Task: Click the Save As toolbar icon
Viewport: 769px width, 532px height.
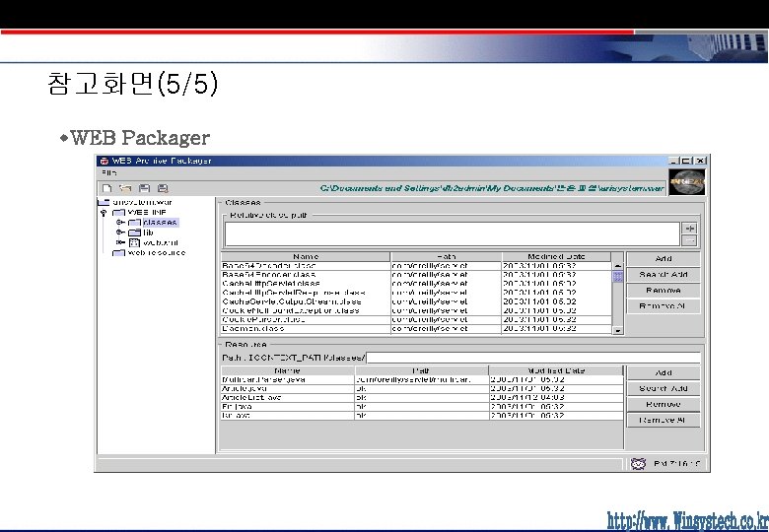Action: click(163, 188)
